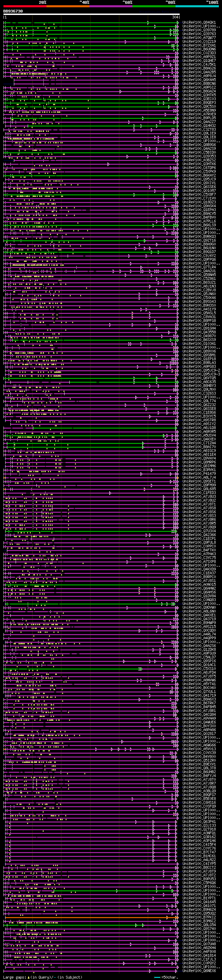The width and height of the screenshot is (222, 980).
Task: Open hit UniRef100_A7QW77
Action: click(199, 38)
